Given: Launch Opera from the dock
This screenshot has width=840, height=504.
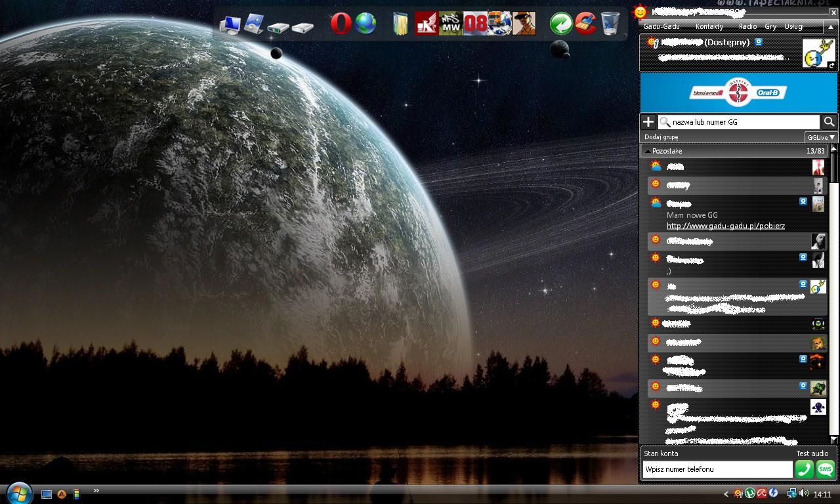Looking at the screenshot, I should pos(341,24).
